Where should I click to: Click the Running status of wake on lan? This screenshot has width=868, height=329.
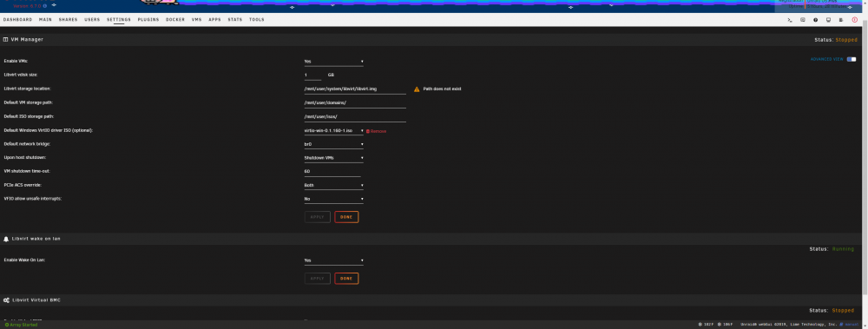844,249
